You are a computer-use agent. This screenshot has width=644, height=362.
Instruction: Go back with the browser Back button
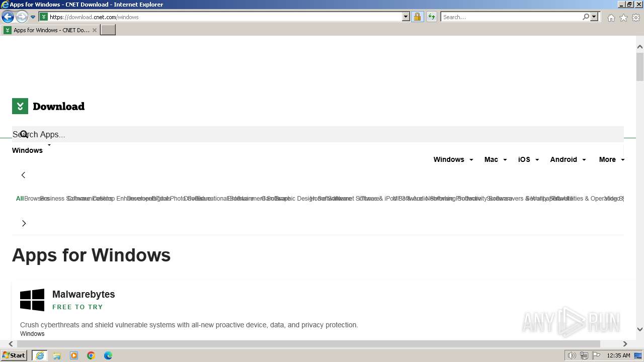point(8,17)
